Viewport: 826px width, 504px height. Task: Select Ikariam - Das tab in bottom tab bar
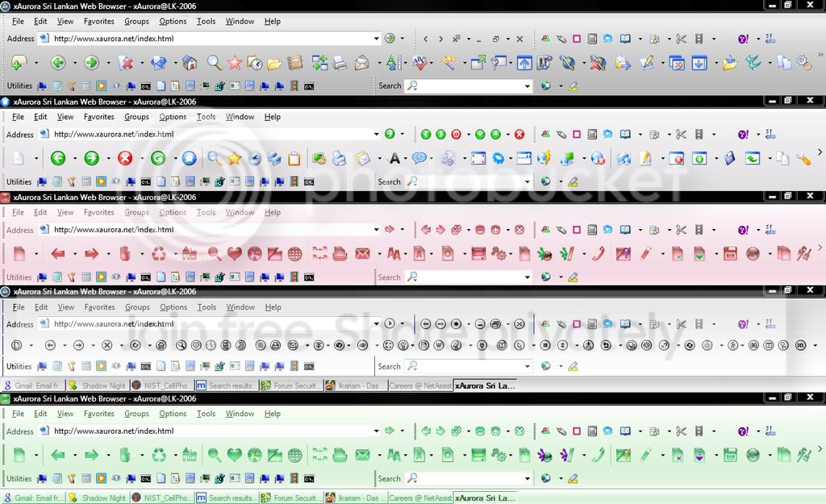pos(356,498)
